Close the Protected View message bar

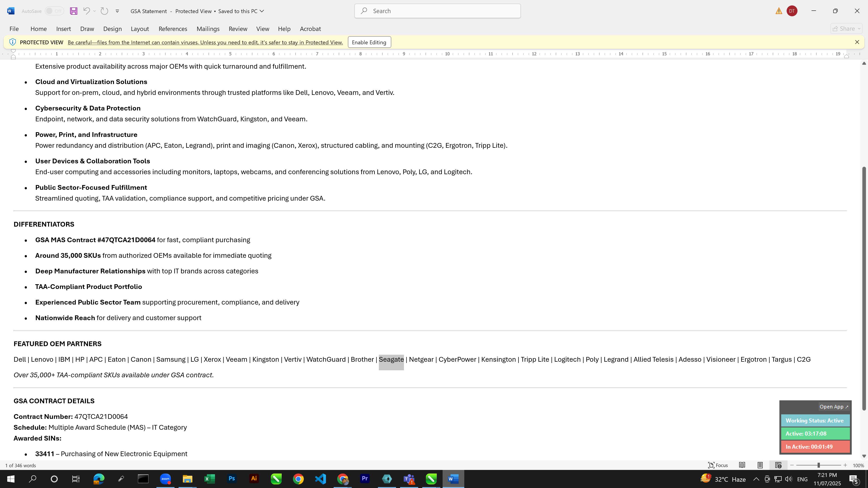tap(857, 42)
